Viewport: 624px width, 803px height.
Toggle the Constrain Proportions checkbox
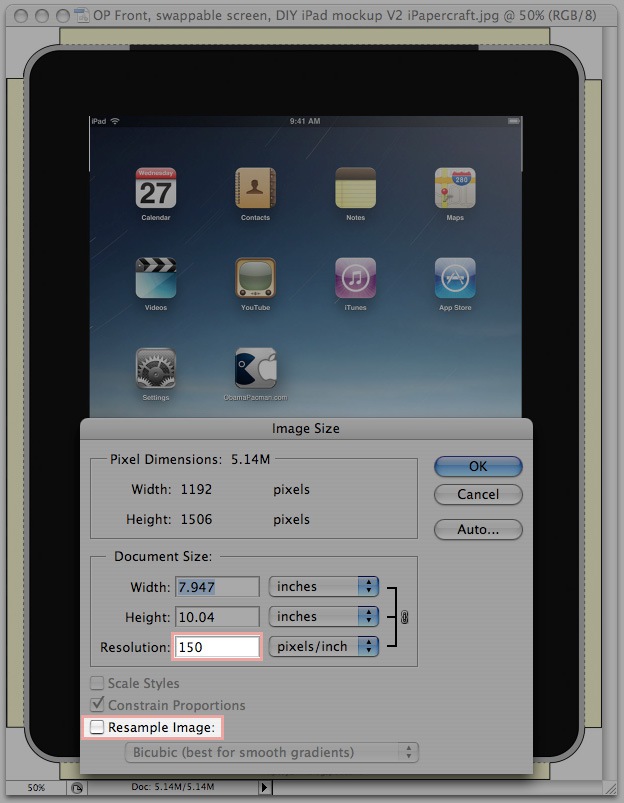pyautogui.click(x=97, y=705)
